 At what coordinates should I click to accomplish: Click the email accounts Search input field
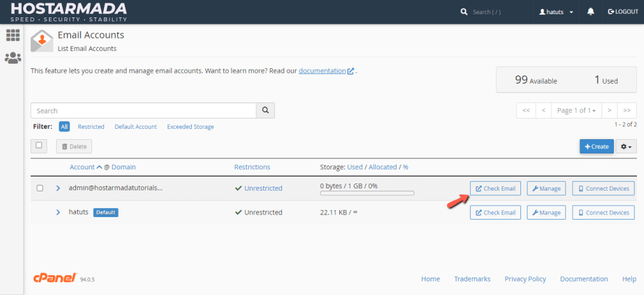[144, 111]
